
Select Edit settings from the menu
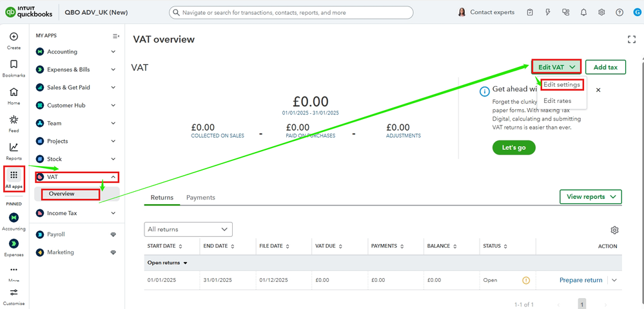tap(562, 84)
